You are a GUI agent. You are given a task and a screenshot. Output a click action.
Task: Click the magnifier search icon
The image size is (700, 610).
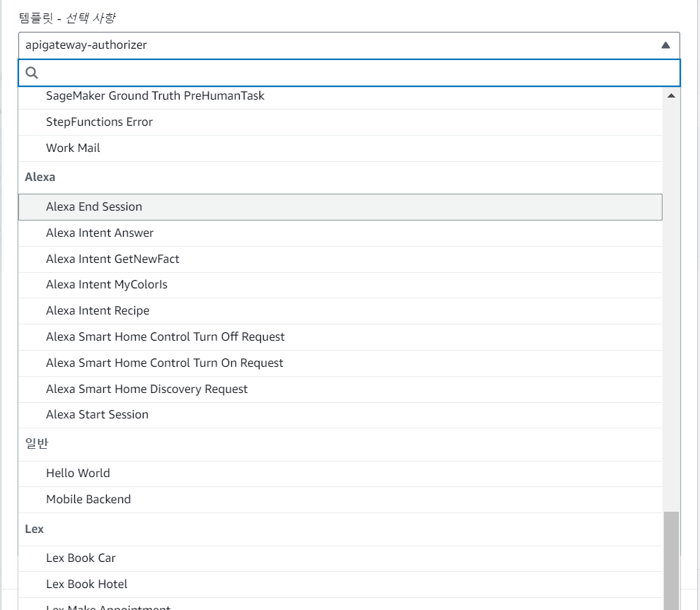(x=32, y=73)
